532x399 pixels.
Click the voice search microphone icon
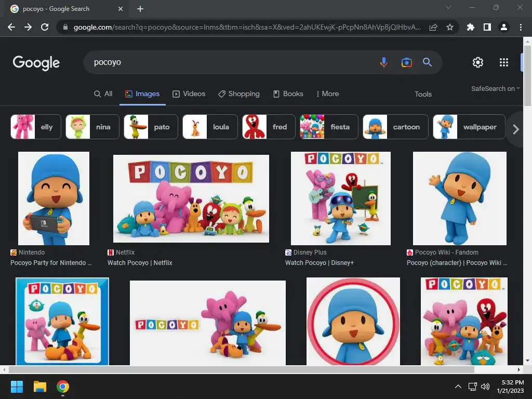[384, 62]
